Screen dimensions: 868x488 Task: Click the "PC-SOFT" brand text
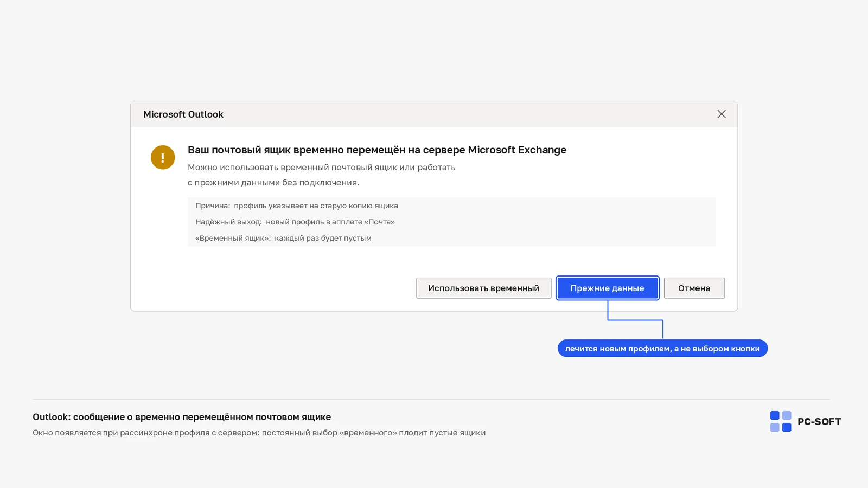819,422
